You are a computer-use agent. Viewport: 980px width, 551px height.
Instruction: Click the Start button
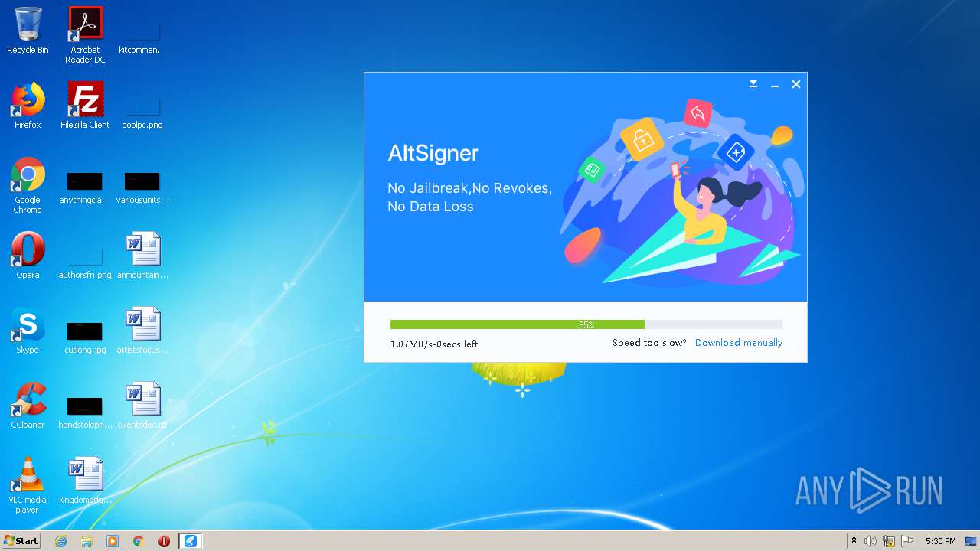21,540
